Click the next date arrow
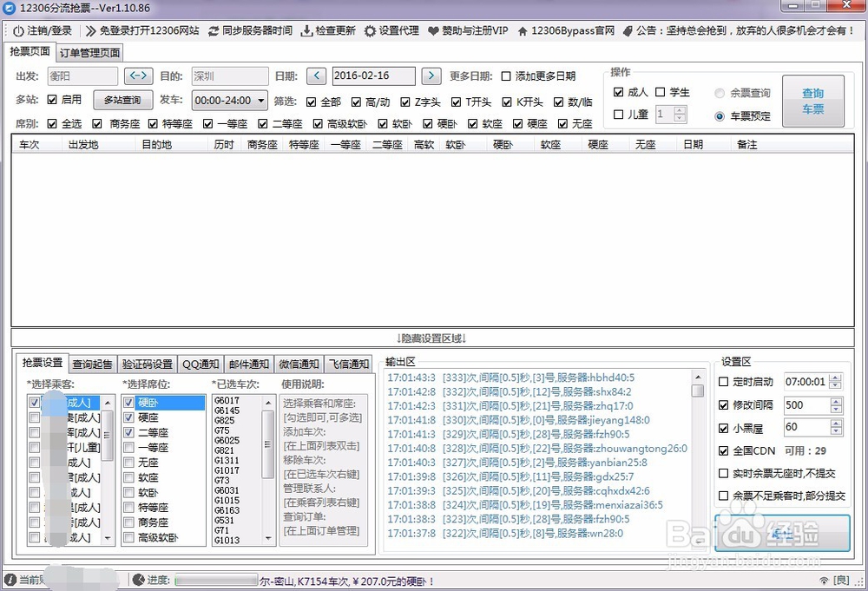 (431, 76)
